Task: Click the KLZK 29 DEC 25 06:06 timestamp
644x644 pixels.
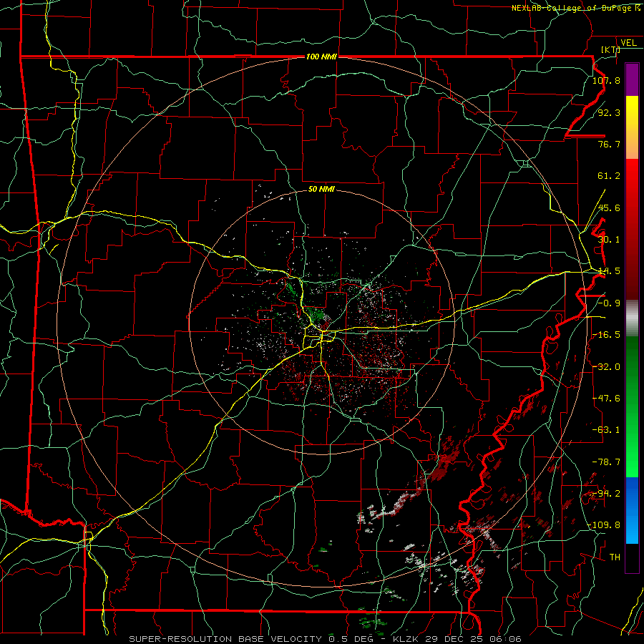Action: click(457, 639)
